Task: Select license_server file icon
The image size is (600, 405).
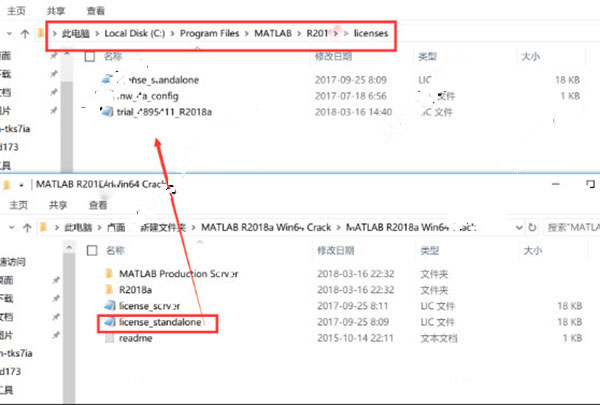Action: (109, 305)
